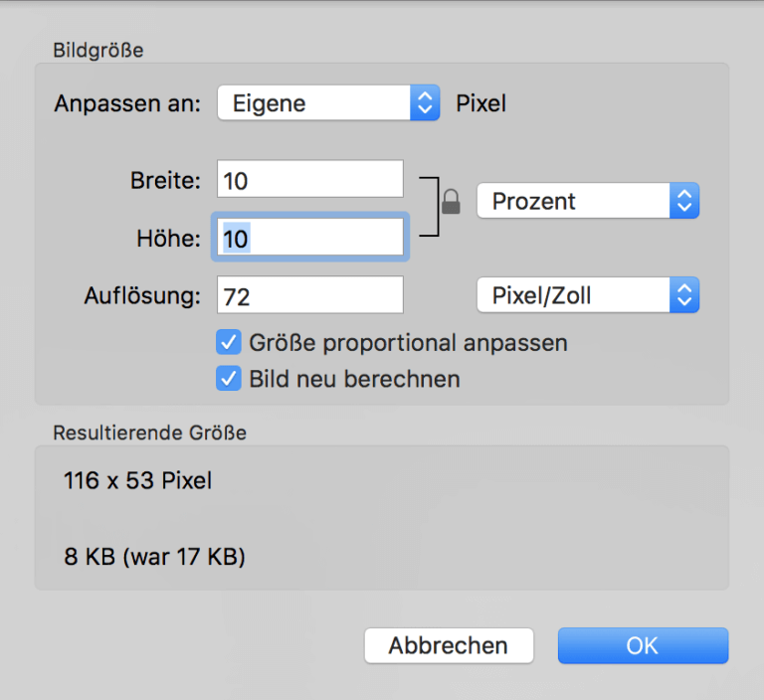Click the 'Resultierende Größe' section heading
This screenshot has height=700, width=764.
[149, 433]
